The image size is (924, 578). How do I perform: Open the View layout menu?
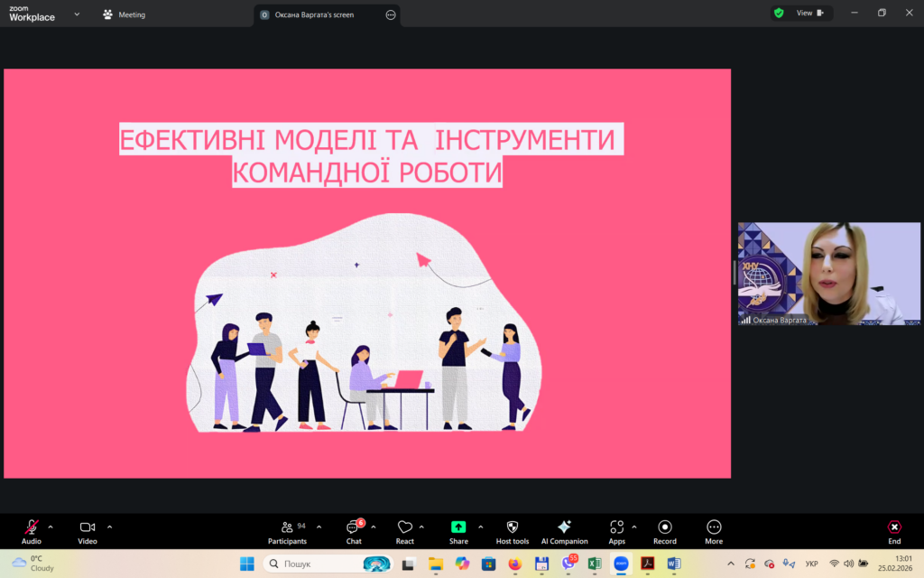click(x=804, y=14)
